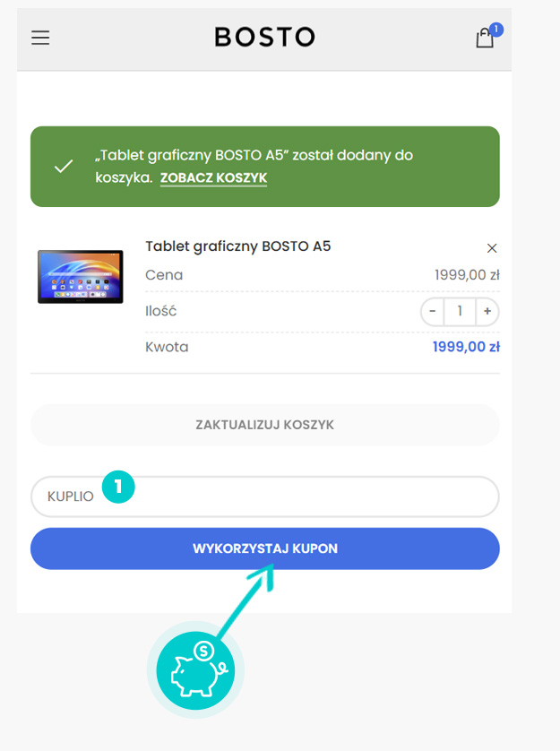Image resolution: width=560 pixels, height=751 pixels.
Task: Apply coupon with WYKORZYSTAJ KUPON button
Action: click(x=265, y=548)
